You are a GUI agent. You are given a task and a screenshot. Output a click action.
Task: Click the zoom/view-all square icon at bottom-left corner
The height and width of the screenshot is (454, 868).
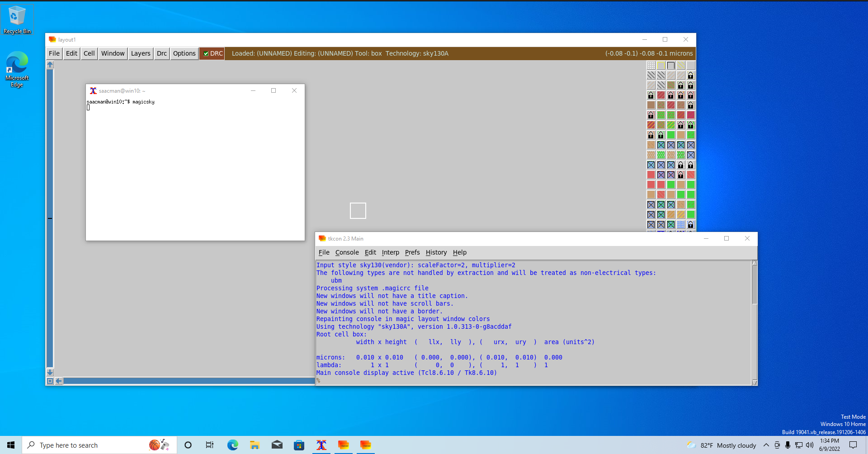(x=50, y=381)
